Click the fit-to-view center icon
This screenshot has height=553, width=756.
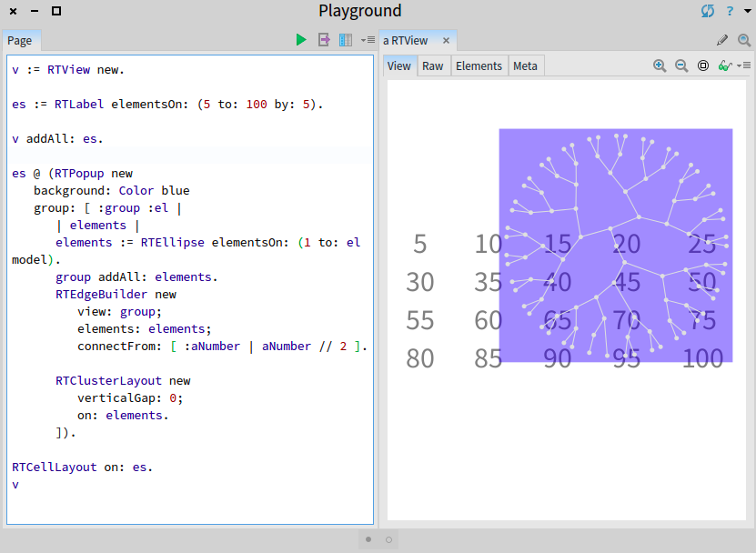click(x=703, y=65)
